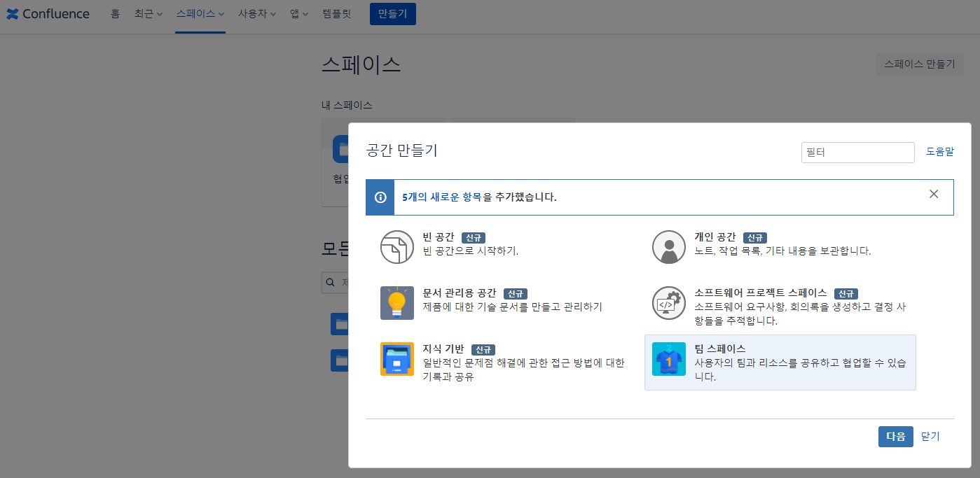Open 템플릿 in the top navigation
The image size is (980, 478).
pyautogui.click(x=337, y=14)
